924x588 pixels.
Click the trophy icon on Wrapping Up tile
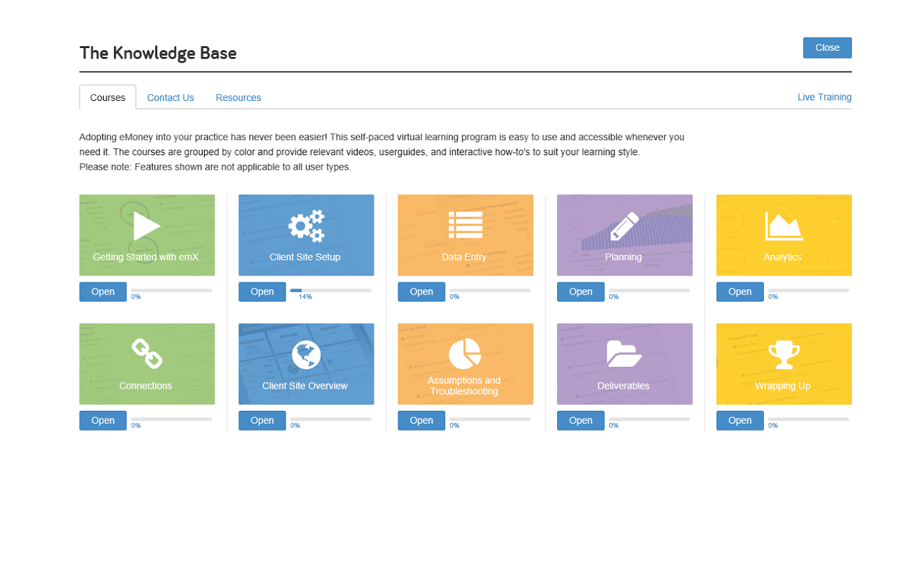(x=783, y=354)
